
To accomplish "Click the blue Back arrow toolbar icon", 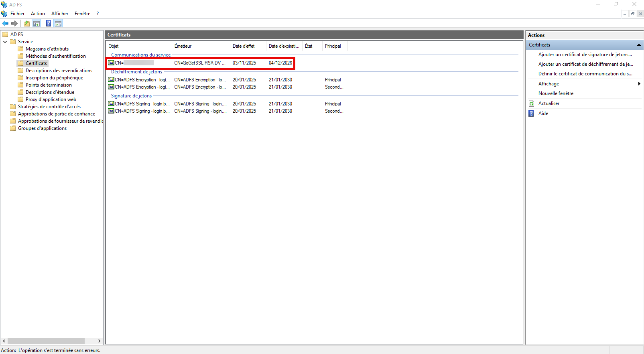I will coord(5,23).
